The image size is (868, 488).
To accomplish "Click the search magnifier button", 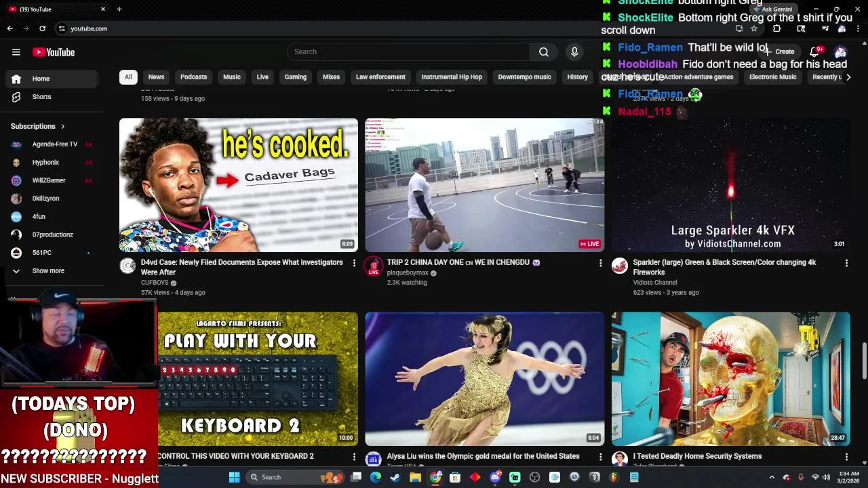I will tap(544, 52).
